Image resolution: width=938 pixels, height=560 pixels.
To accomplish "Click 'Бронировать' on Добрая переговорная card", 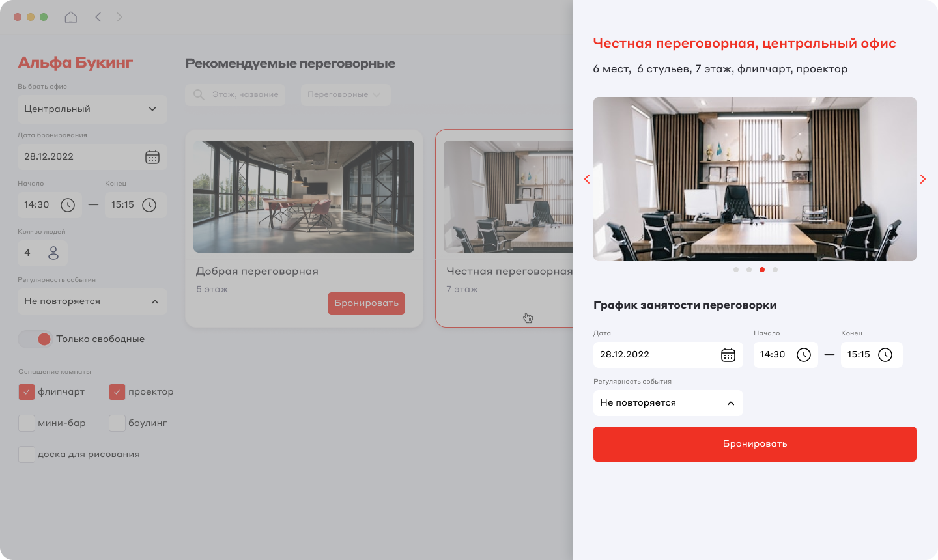I will click(x=366, y=303).
